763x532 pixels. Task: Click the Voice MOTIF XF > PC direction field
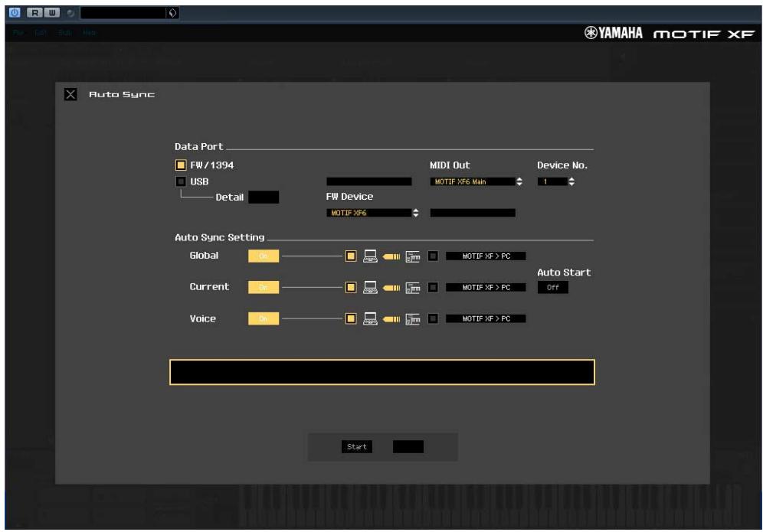[486, 319]
